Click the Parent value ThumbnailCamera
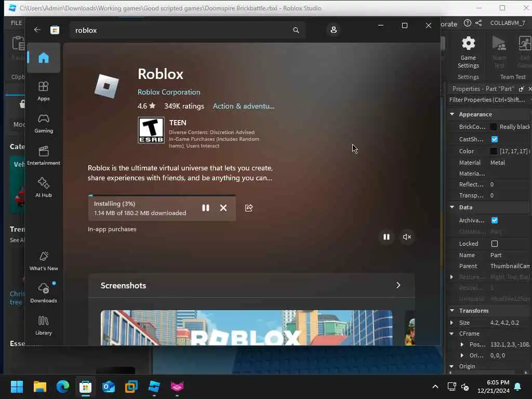The image size is (532, 399). click(x=510, y=266)
